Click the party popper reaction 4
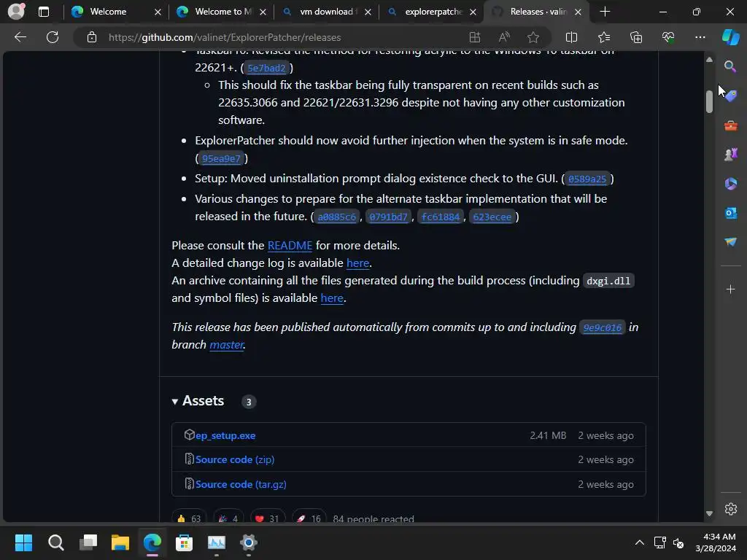Image resolution: width=747 pixels, height=560 pixels. 228,518
